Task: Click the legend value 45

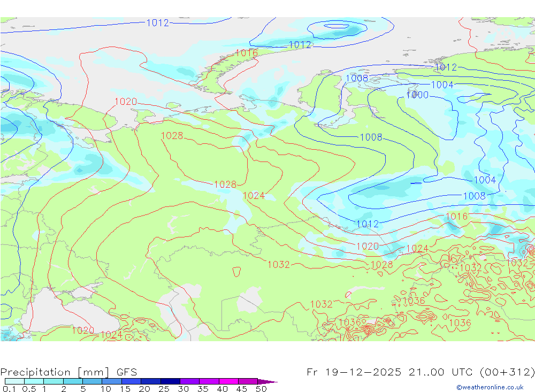Action: pos(242,389)
